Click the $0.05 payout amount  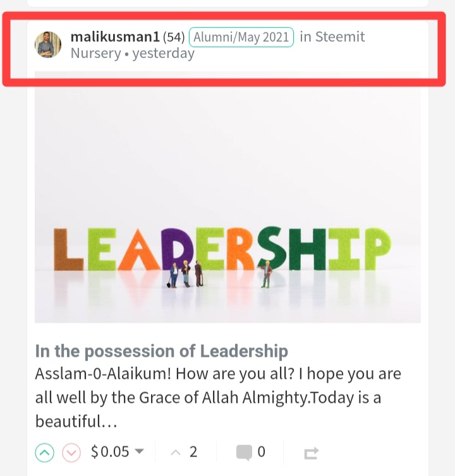[110, 451]
